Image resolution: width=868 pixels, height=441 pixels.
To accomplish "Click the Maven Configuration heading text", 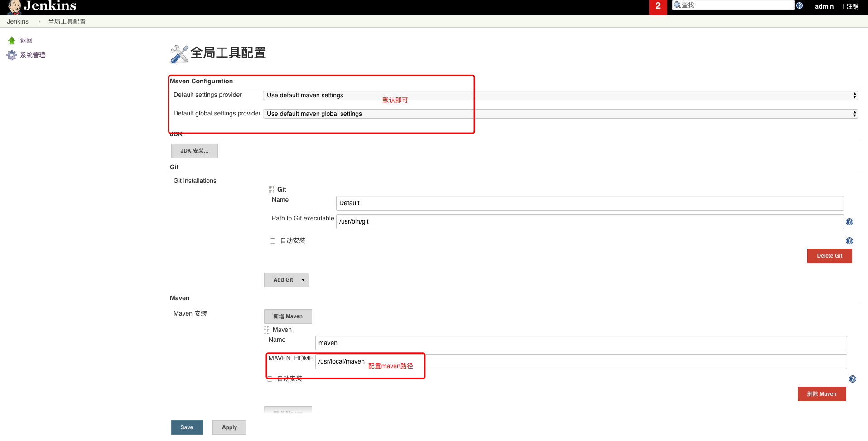I will coord(201,81).
